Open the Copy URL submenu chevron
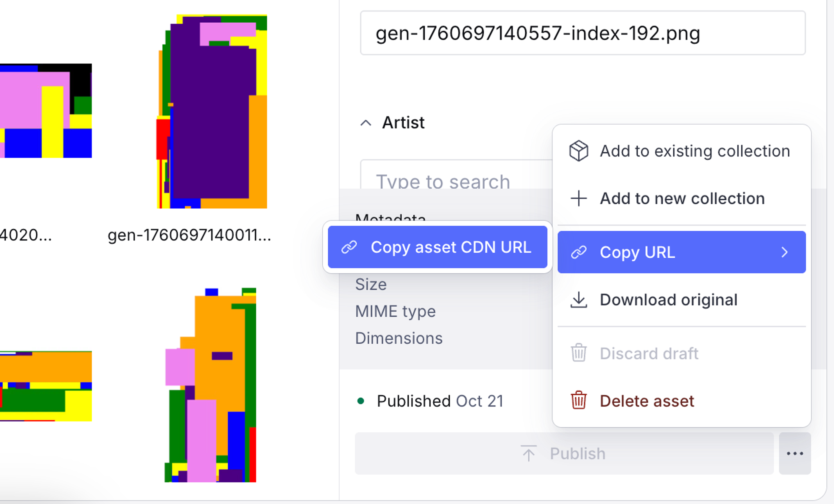Viewport: 834px width, 504px height. point(784,252)
